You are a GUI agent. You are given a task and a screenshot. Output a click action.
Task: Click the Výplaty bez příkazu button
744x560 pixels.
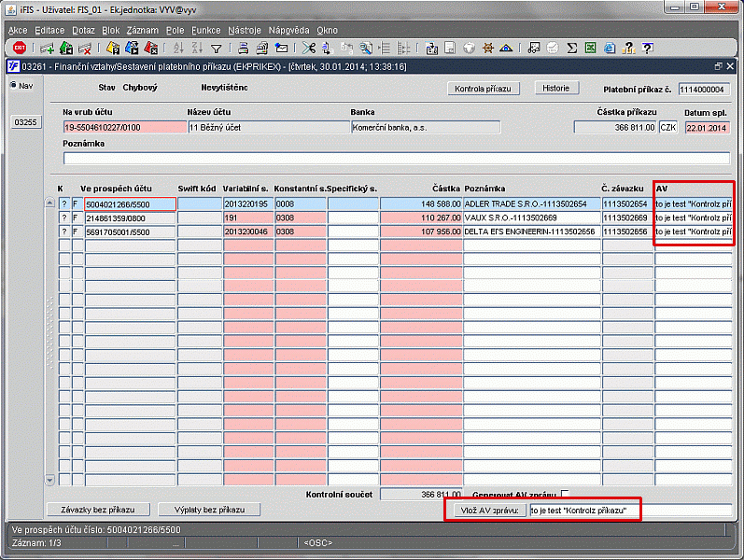click(209, 510)
